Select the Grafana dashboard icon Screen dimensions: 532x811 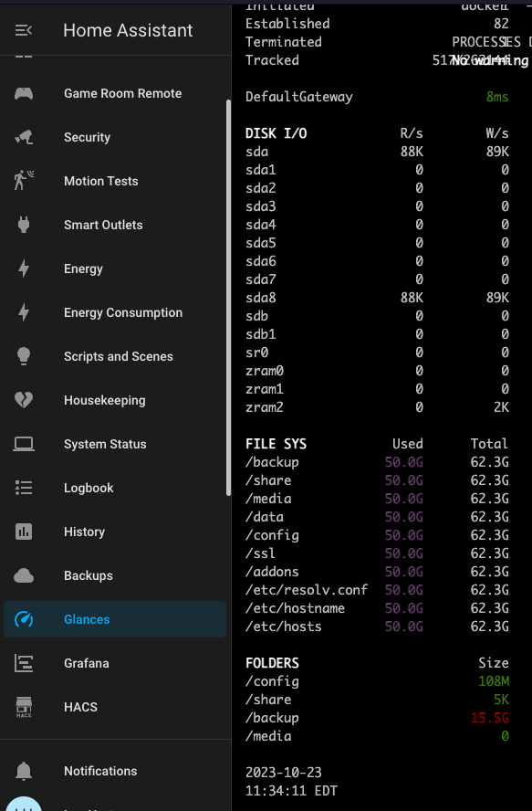click(23, 663)
